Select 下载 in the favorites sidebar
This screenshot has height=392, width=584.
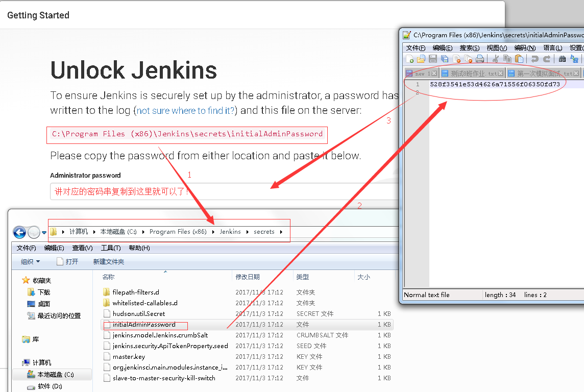tap(44, 292)
